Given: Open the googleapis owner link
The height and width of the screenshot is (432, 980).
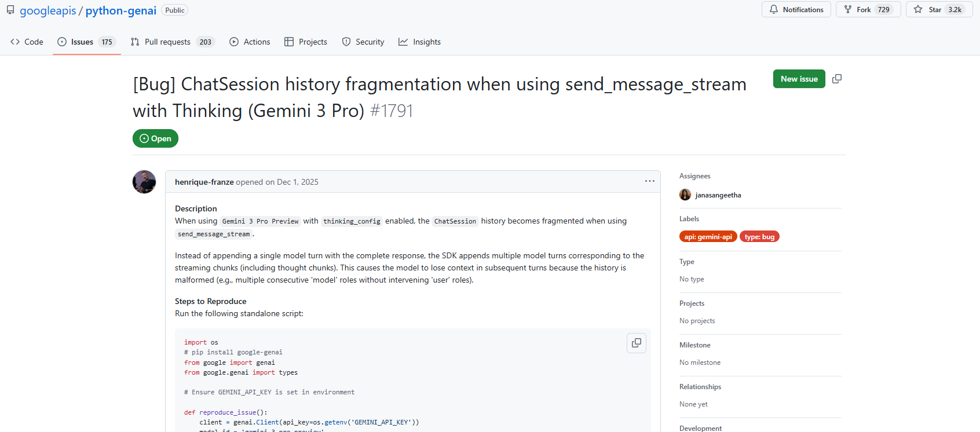Looking at the screenshot, I should pyautogui.click(x=48, y=10).
